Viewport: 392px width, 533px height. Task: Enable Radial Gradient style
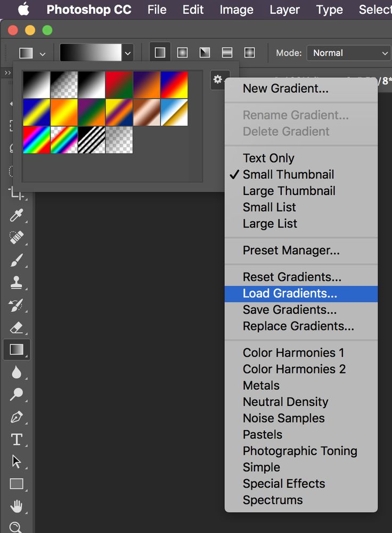click(182, 53)
